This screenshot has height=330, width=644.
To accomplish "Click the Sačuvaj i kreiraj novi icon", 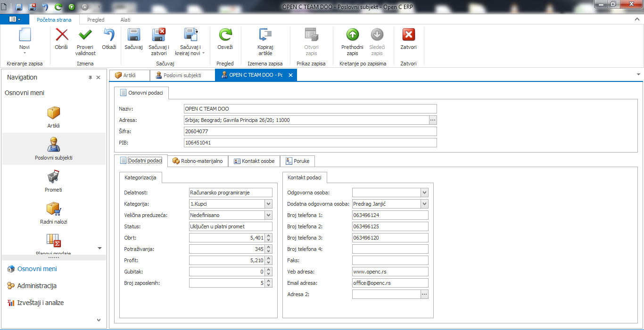I will tap(191, 35).
